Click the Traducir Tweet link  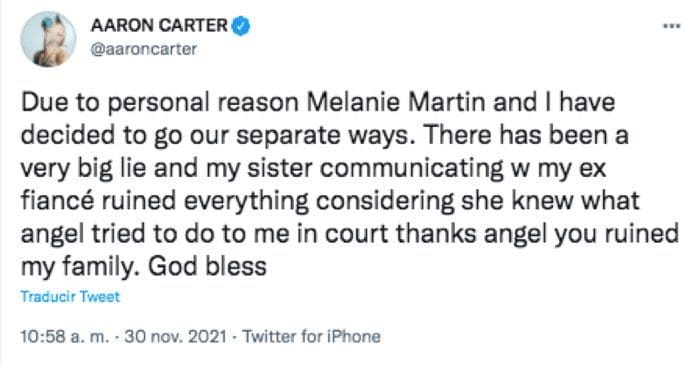click(70, 297)
